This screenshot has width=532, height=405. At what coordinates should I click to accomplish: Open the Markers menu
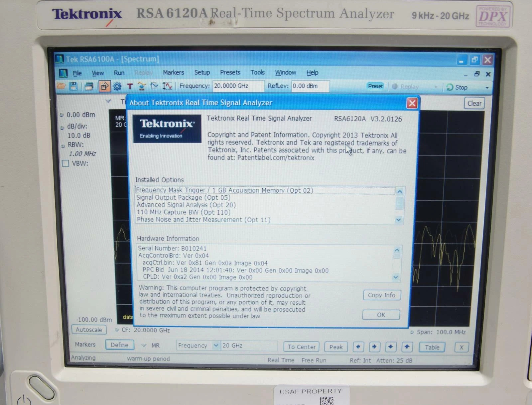(173, 72)
